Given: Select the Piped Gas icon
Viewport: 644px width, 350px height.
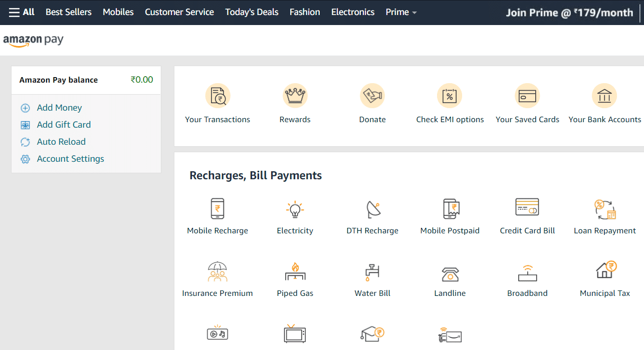Looking at the screenshot, I should tap(295, 271).
